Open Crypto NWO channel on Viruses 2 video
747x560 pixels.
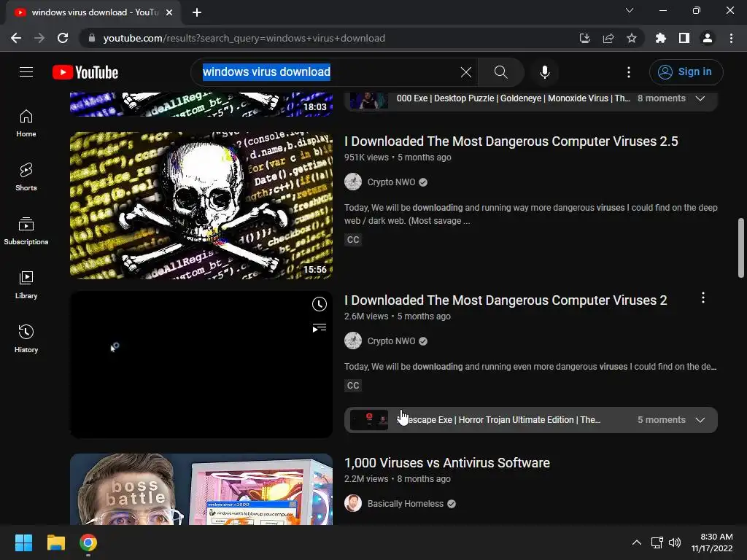[391, 341]
